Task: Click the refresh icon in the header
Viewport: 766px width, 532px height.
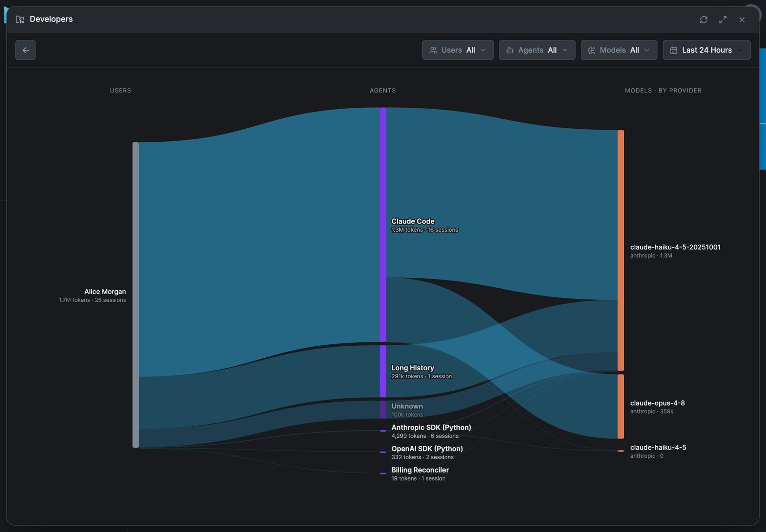Action: tap(703, 20)
